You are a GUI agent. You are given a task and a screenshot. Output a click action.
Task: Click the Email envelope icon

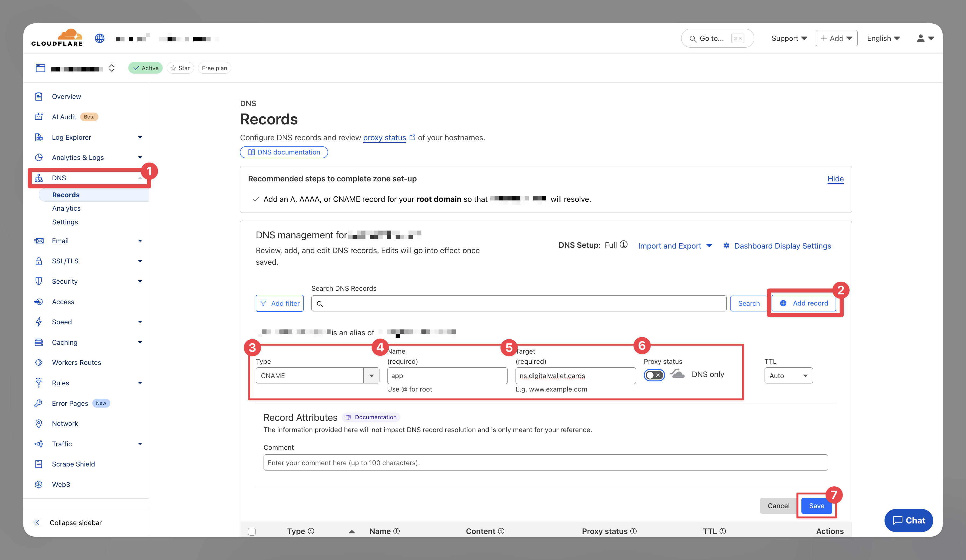[x=39, y=240]
